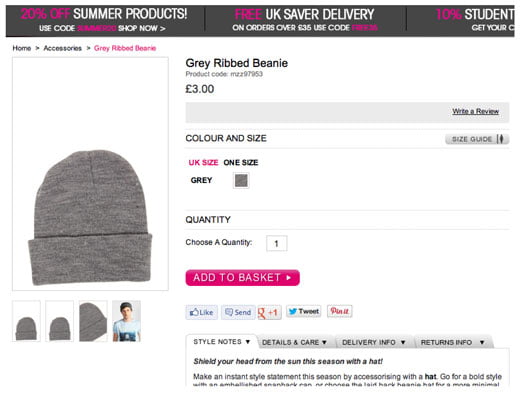520x395 pixels.
Task: Click the Facebook Send button
Action: [238, 312]
